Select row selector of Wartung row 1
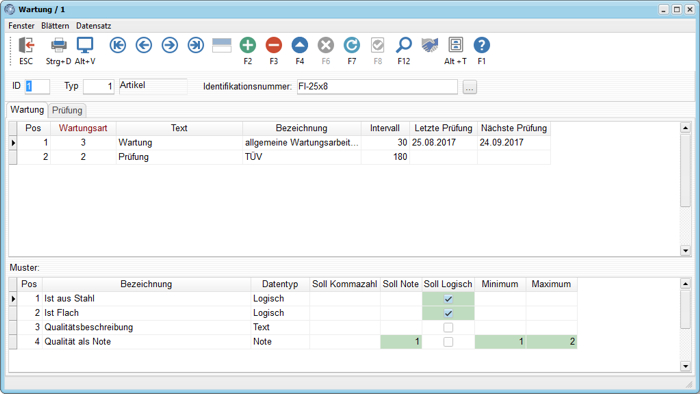Screen dimensions: 700x394 click(13, 143)
